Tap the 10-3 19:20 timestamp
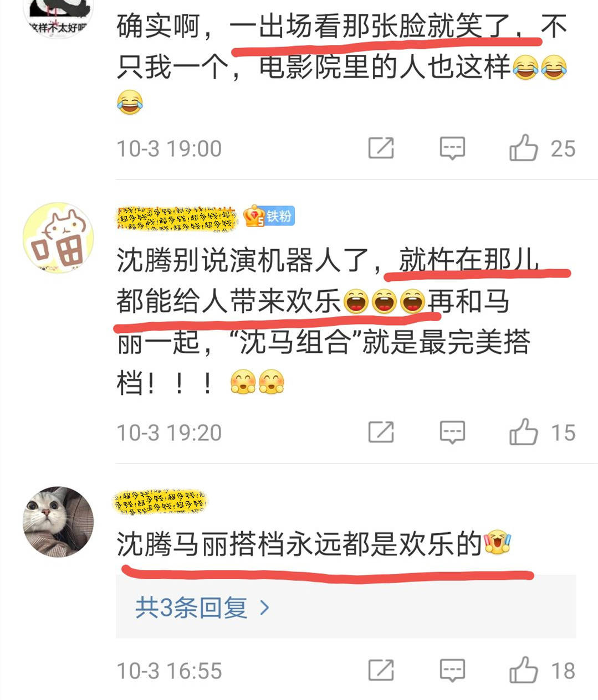Screen dimensions: 598x700 coord(169,433)
